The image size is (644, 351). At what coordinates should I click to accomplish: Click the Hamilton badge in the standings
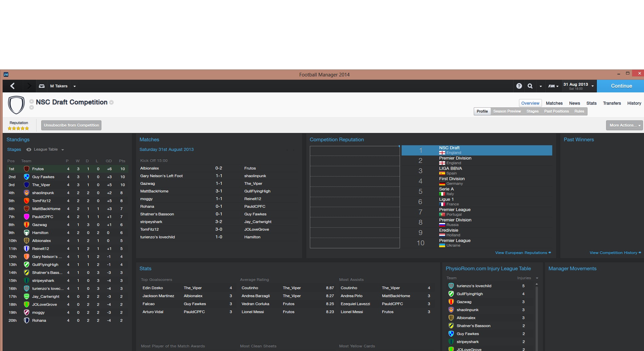tap(27, 233)
